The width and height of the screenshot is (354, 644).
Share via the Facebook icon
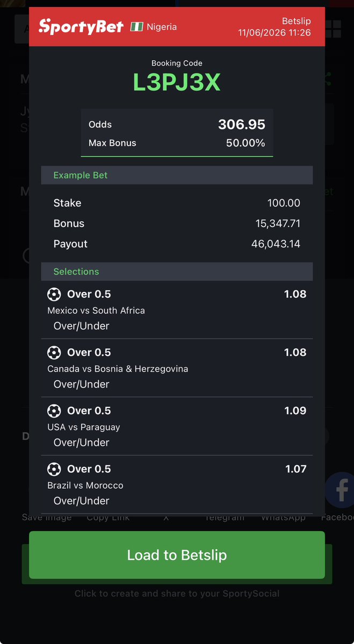[x=341, y=490]
